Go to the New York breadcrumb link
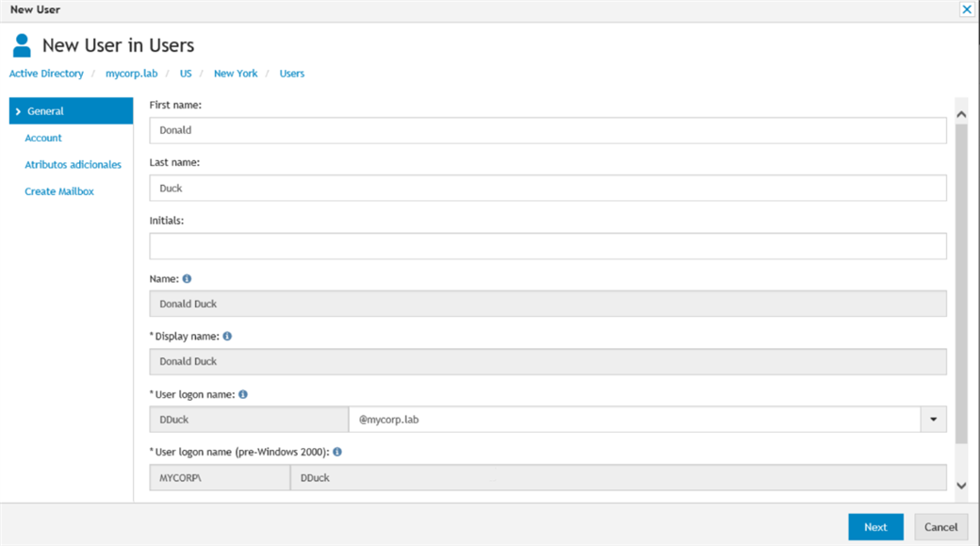Screen dimensions: 980x546 pos(236,74)
